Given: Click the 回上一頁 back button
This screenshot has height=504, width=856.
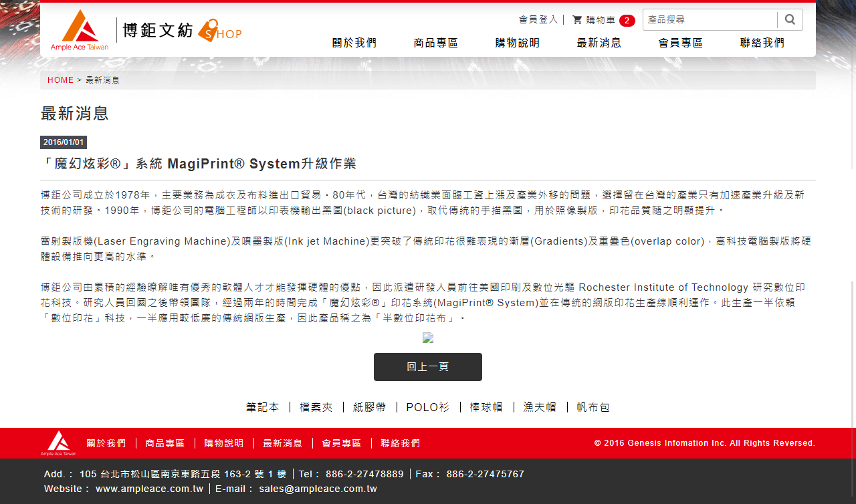Looking at the screenshot, I should (428, 367).
